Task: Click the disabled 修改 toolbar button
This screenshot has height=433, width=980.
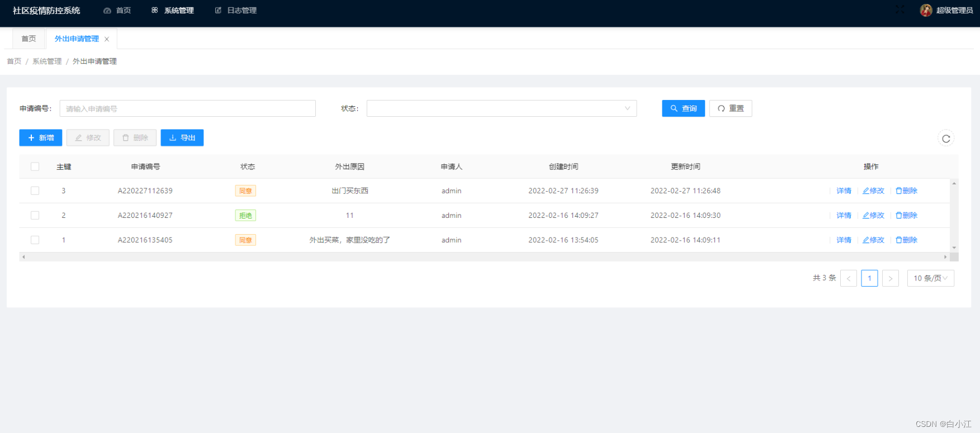Action: coord(88,138)
